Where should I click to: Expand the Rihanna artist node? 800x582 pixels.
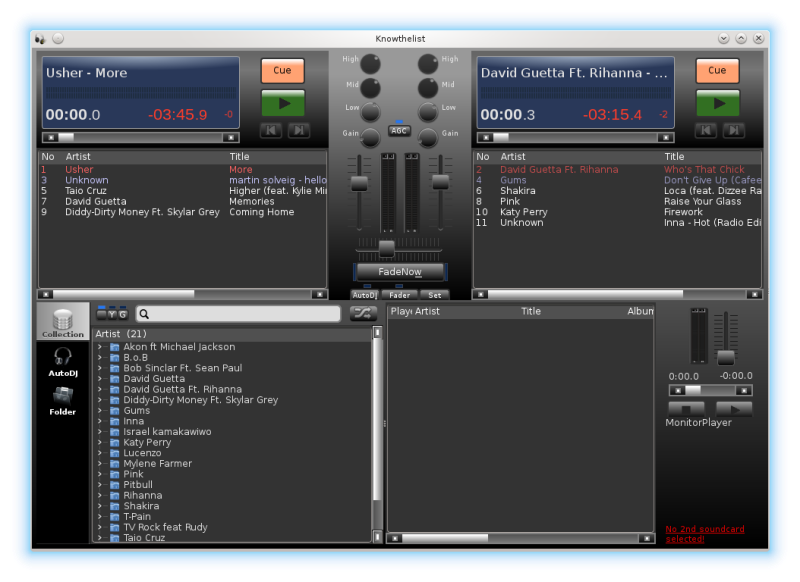tap(100, 496)
